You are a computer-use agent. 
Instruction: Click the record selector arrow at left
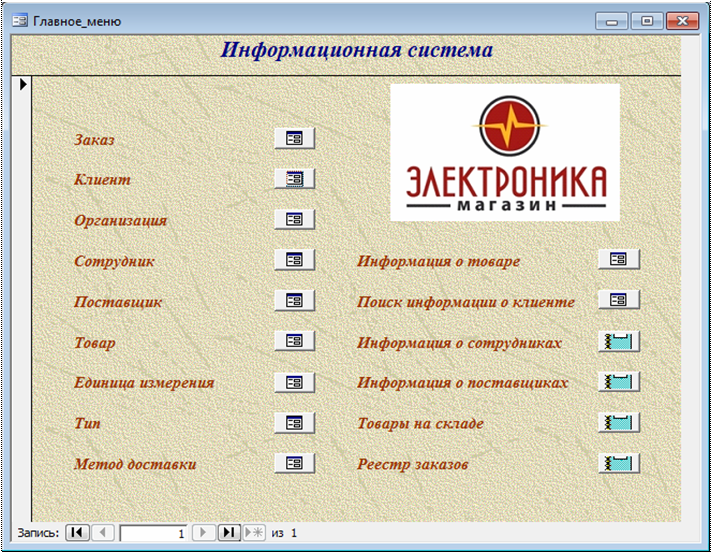click(x=22, y=85)
